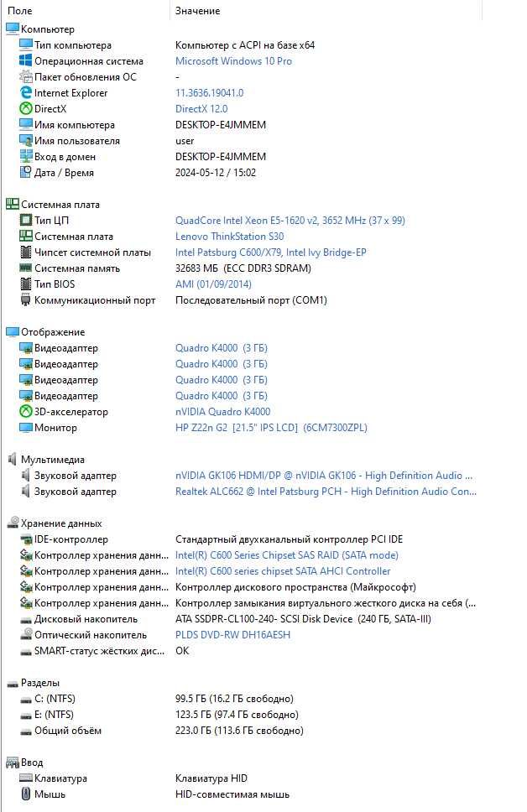The width and height of the screenshot is (527, 812).
Task: Click the Системная память RAM icon
Action: point(26,268)
